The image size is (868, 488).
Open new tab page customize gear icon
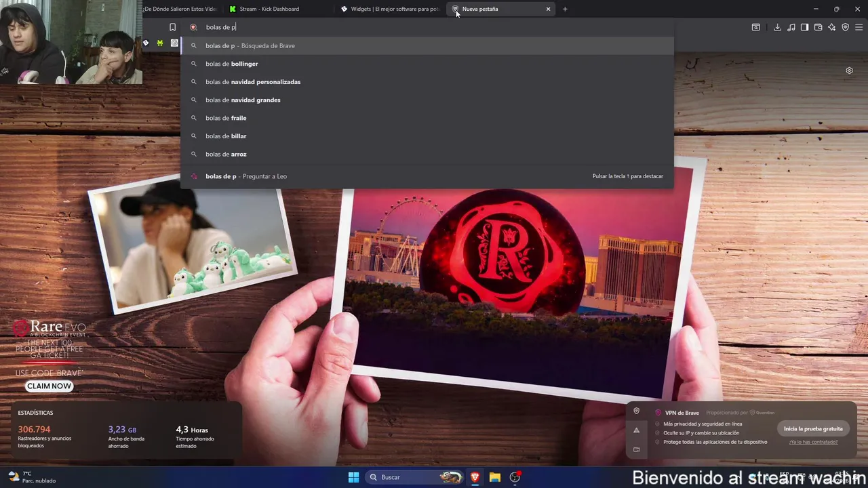(x=849, y=70)
